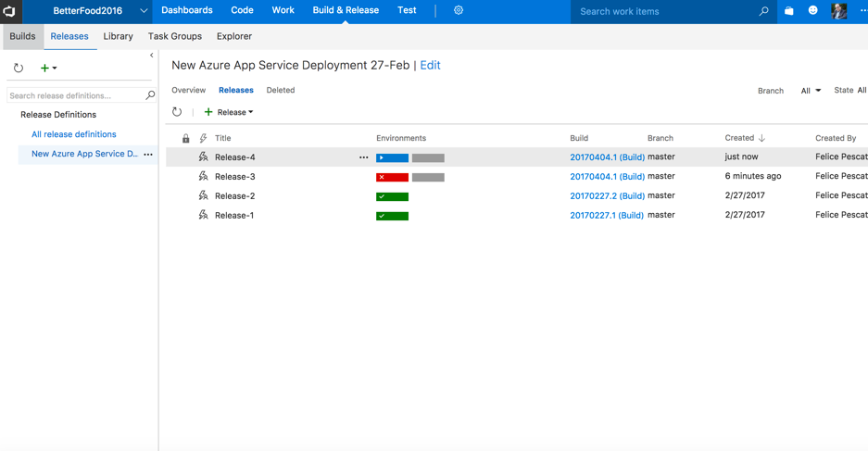
Task: Open the BetterFood2016 project dropdown
Action: click(144, 11)
